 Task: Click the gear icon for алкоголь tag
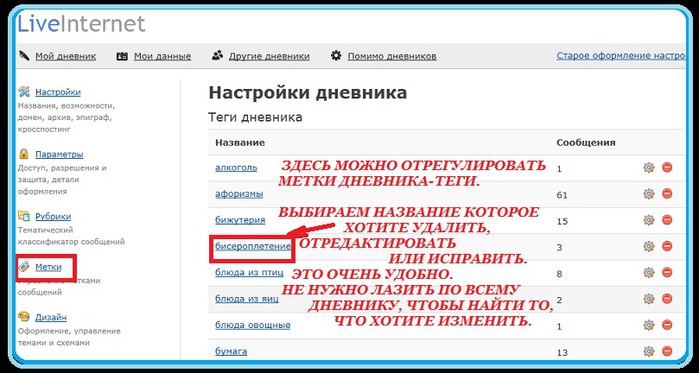(649, 168)
